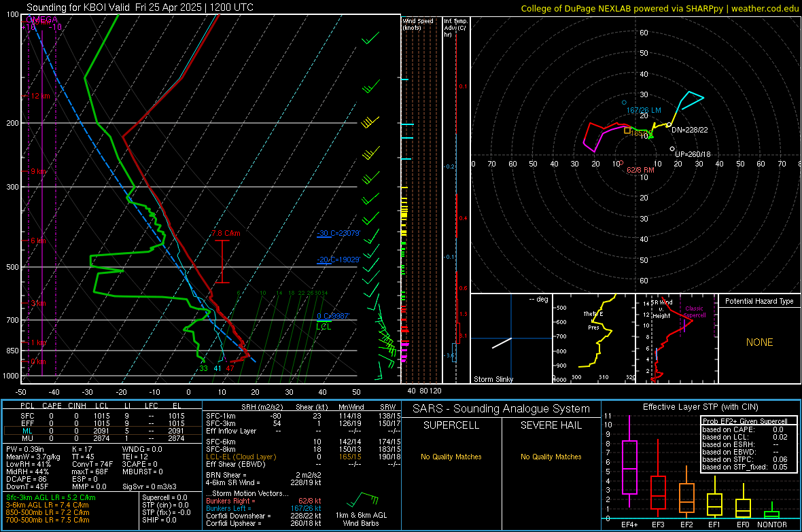Click MU parcel LCL value 2874

point(101,438)
